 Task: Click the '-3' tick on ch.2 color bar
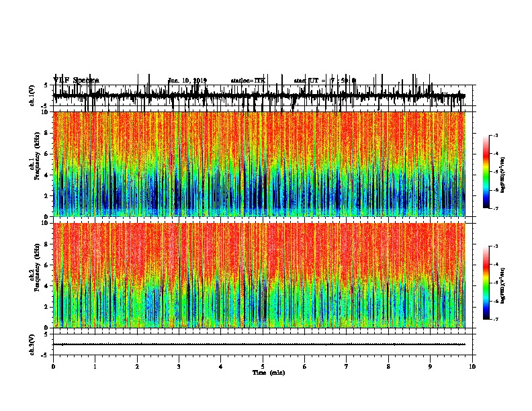(495, 246)
